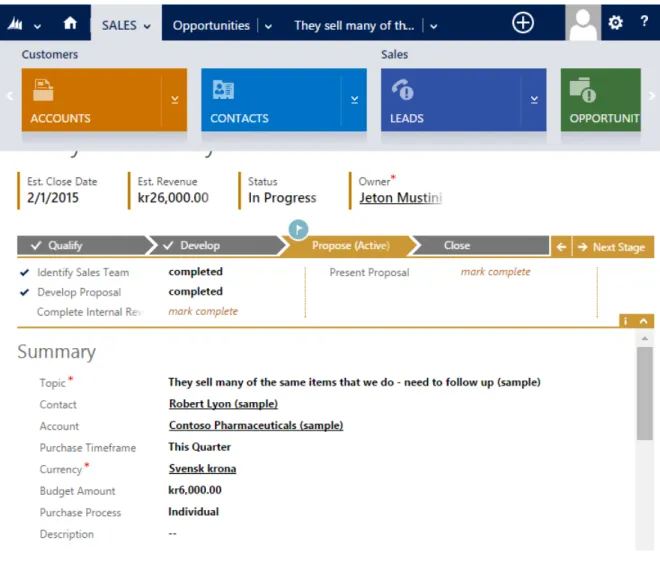
Task: Select the Propose (Active) stage
Action: [x=349, y=245]
